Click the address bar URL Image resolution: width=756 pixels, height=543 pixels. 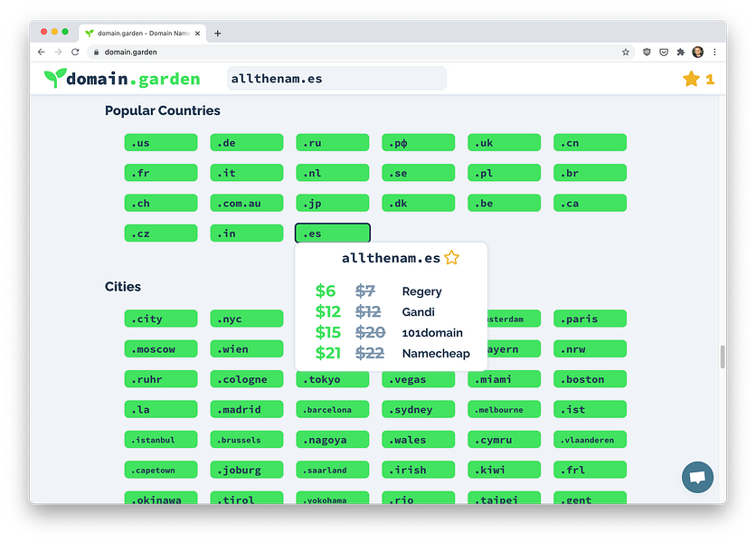(130, 52)
